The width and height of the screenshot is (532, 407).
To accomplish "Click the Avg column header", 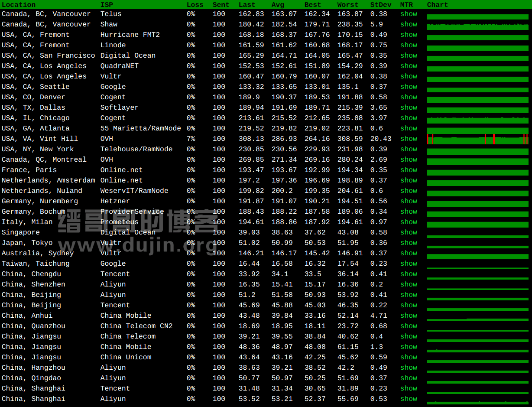I will (278, 5).
